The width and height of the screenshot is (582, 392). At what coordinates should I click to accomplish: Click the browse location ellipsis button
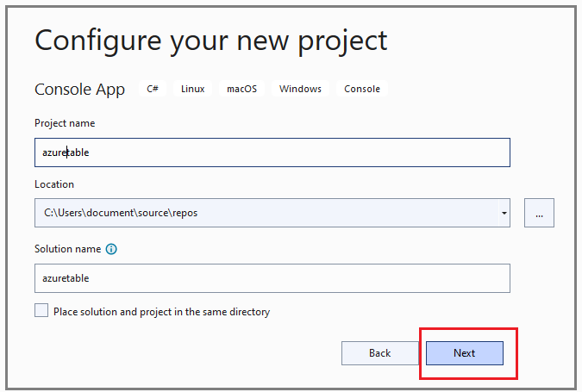(x=539, y=213)
